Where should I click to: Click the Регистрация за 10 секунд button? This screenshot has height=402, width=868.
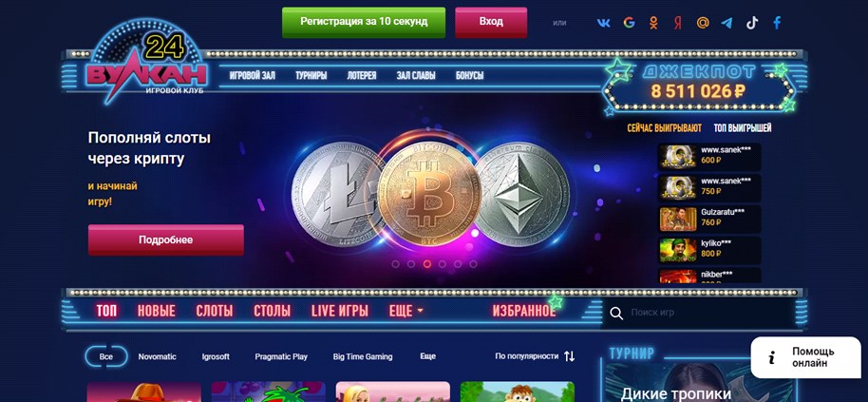(364, 22)
